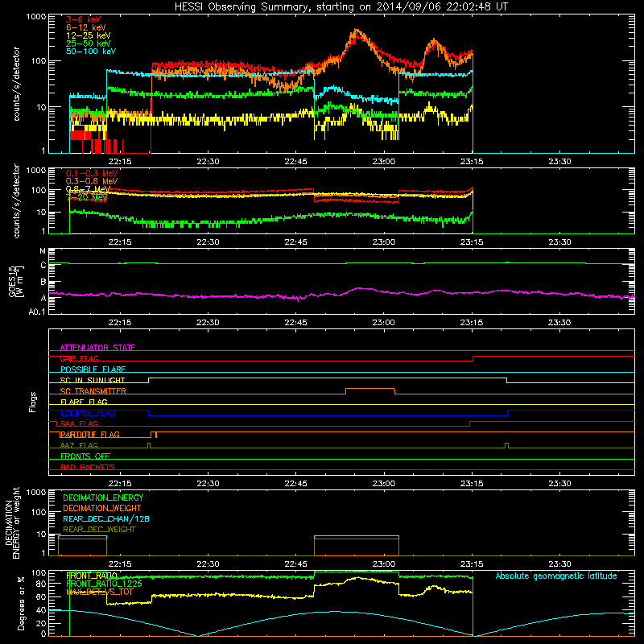Click 23:30 tick under the Flags panel
The height and width of the screenshot is (644, 644).
click(x=559, y=484)
